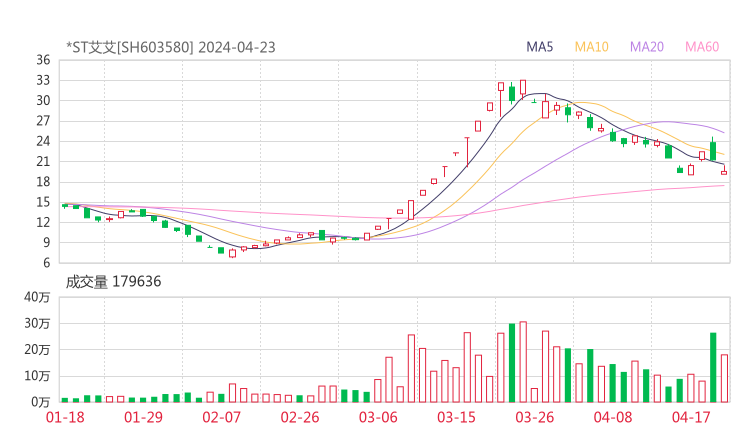Click the 27 price axis label
This screenshot has height=440, width=740.
(x=43, y=121)
